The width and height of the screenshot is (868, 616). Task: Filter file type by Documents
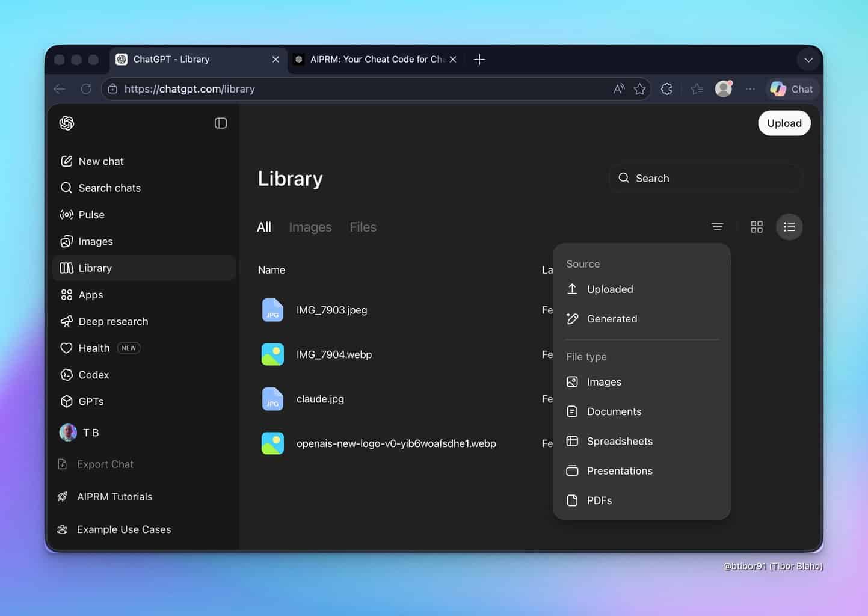tap(642, 411)
